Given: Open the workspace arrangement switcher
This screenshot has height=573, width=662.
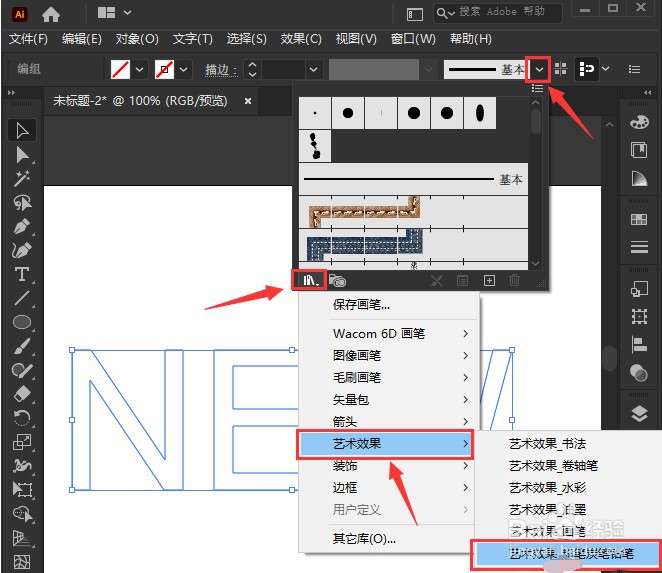Looking at the screenshot, I should pyautogui.click(x=114, y=13).
